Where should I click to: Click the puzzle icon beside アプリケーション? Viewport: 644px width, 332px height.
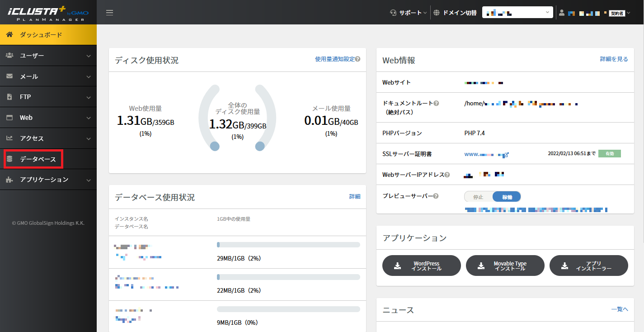click(9, 180)
